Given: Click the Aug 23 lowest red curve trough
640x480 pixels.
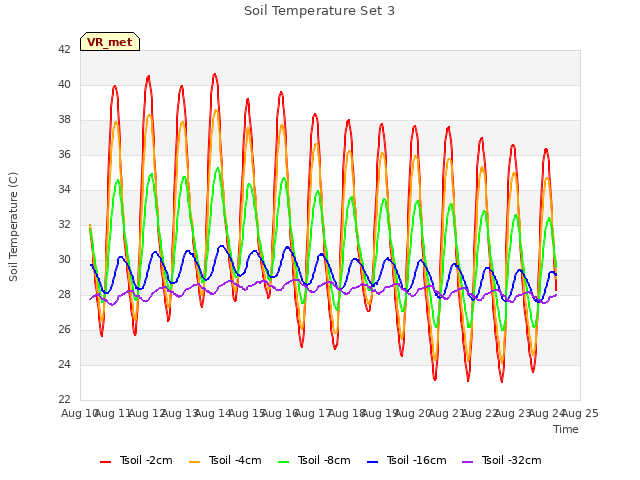Looking at the screenshot, I should tap(502, 381).
